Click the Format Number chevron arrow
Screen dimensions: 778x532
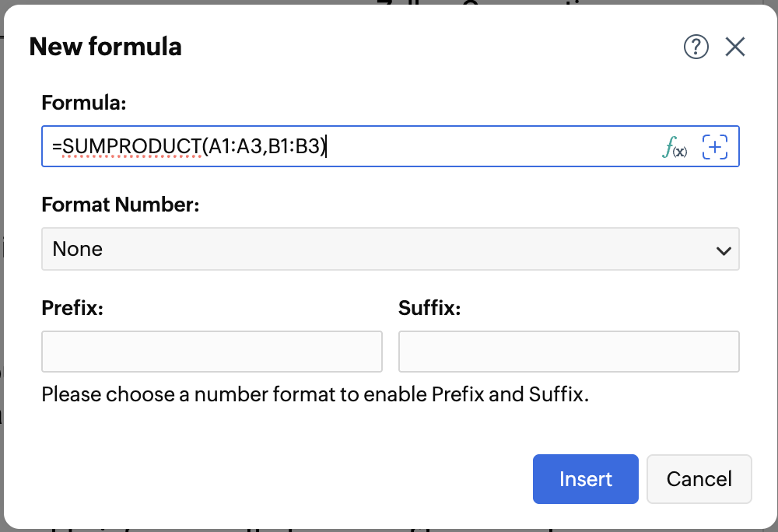click(723, 250)
